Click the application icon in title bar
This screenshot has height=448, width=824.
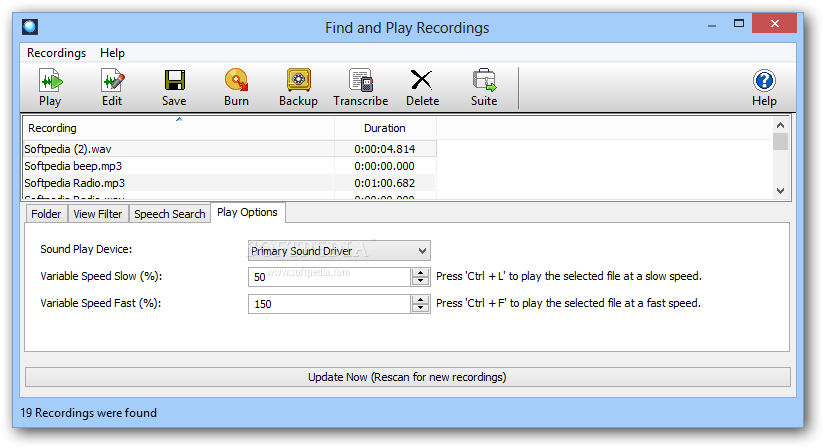tap(30, 27)
